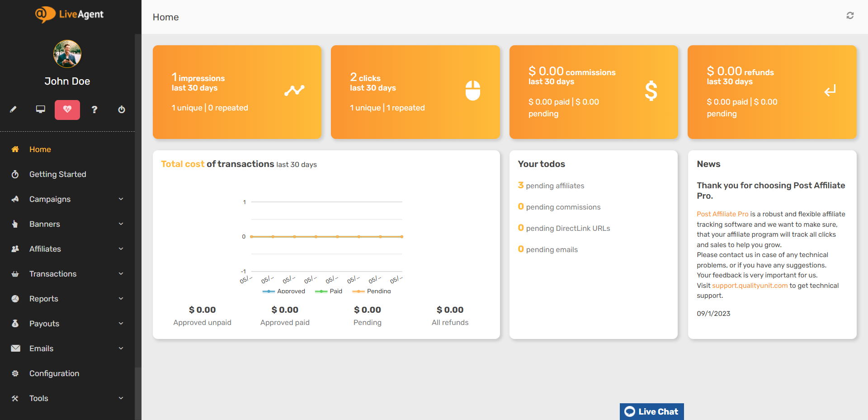Image resolution: width=868 pixels, height=420 pixels.
Task: Select the Payouts menu label
Action: [44, 324]
